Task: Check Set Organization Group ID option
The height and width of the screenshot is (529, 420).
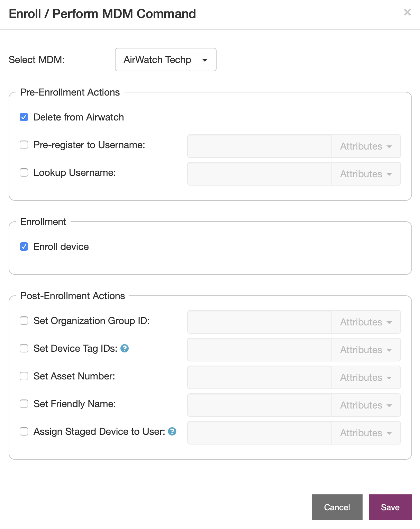Action: [24, 321]
